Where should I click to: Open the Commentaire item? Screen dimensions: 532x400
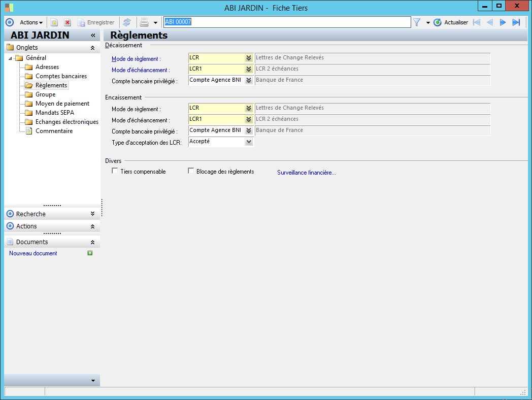click(54, 131)
